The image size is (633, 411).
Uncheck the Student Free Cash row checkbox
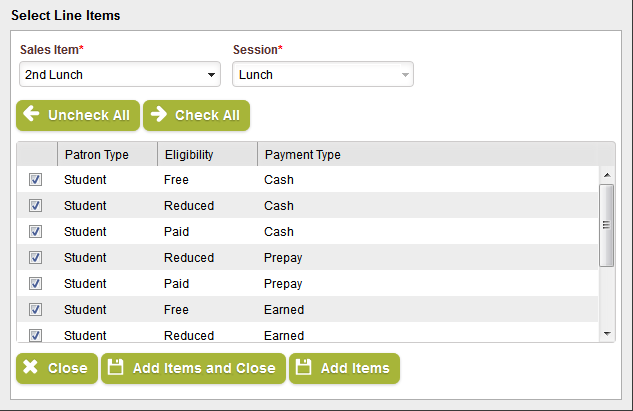click(36, 180)
